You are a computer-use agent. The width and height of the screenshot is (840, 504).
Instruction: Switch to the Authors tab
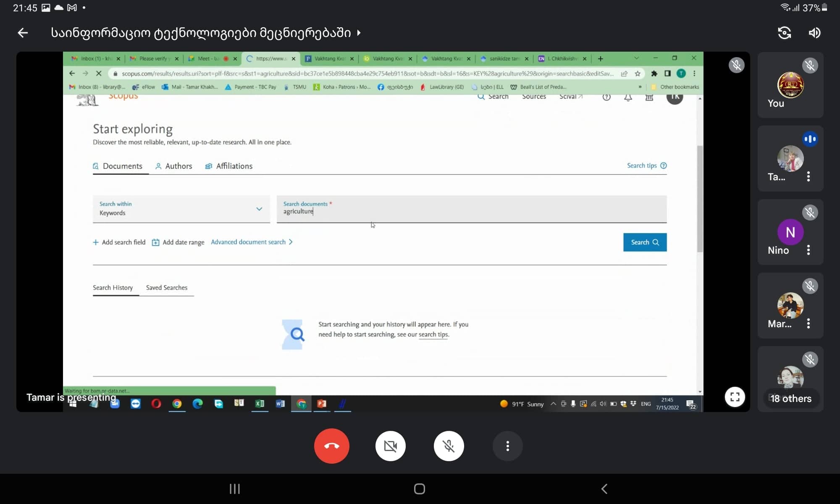click(173, 166)
